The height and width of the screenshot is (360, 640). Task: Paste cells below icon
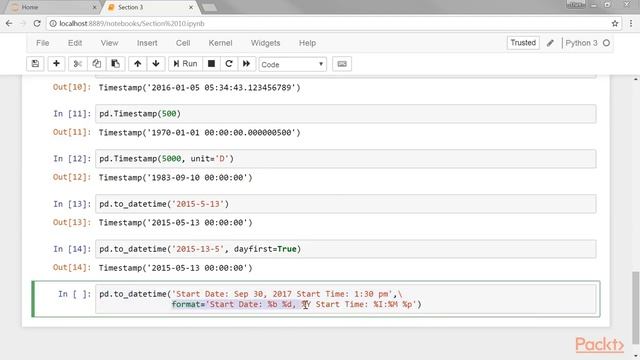click(116, 64)
